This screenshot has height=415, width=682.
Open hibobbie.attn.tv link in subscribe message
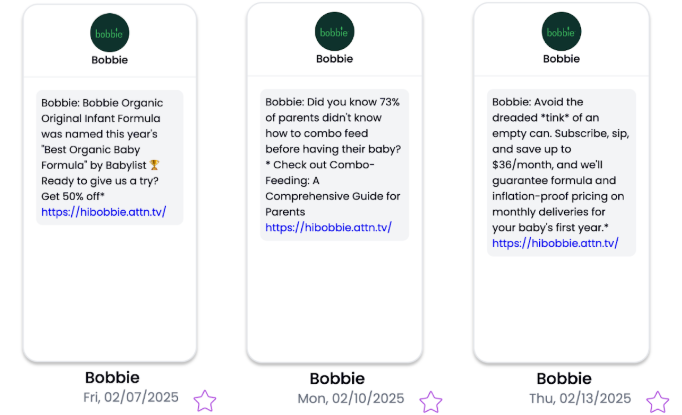555,243
